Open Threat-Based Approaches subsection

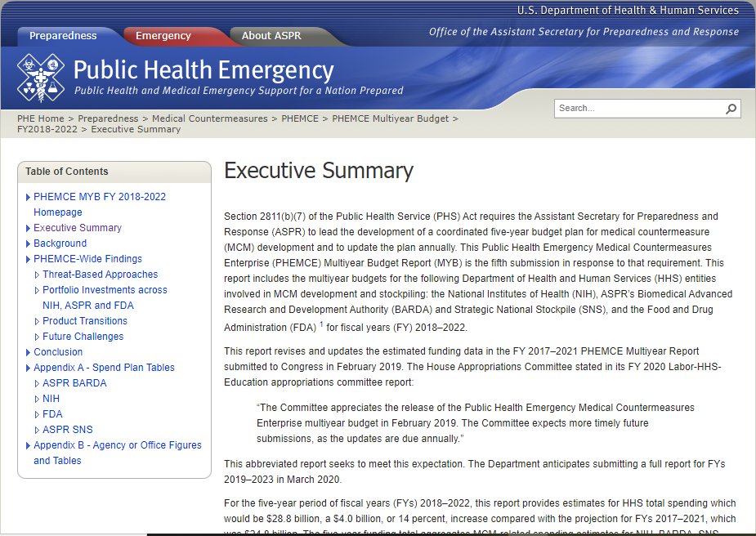[x=101, y=275]
